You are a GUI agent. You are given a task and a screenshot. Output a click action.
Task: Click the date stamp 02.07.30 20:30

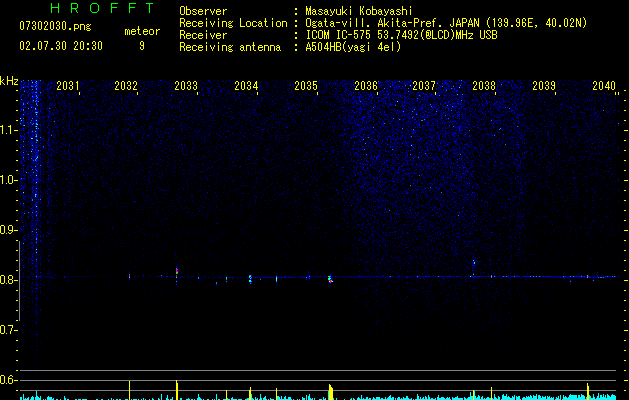pos(61,46)
